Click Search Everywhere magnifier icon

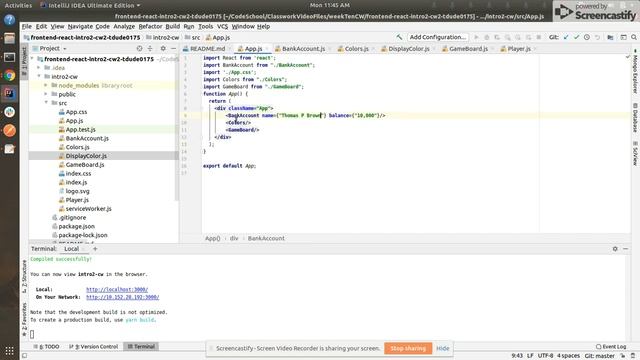tap(633, 37)
